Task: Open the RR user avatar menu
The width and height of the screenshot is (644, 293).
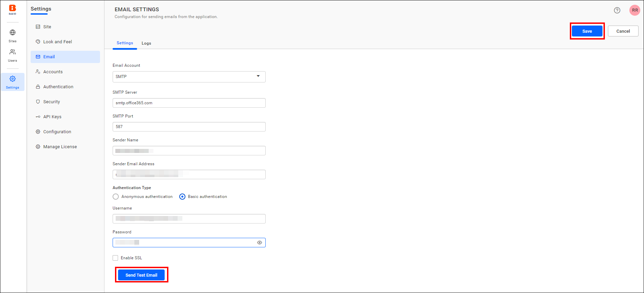Action: (x=635, y=10)
